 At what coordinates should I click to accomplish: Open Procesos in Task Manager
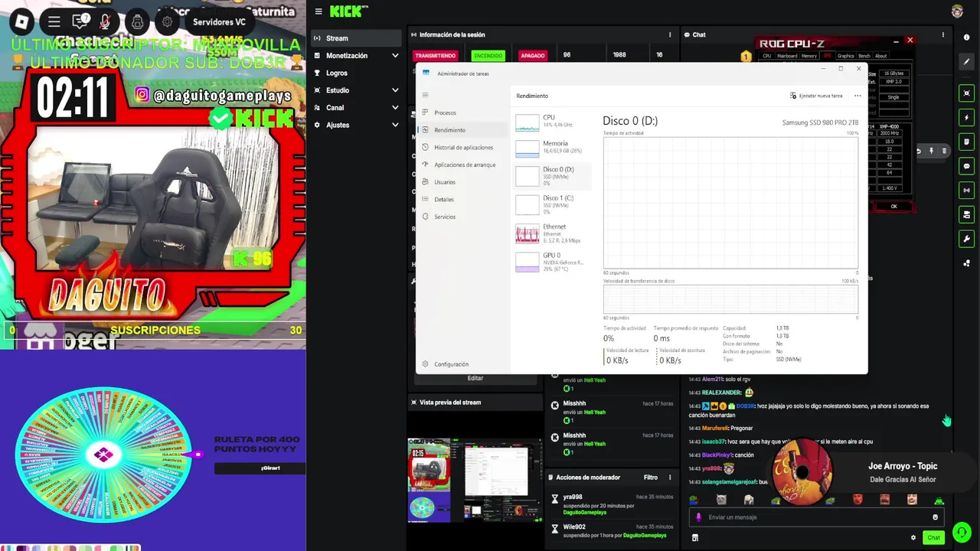463,112
